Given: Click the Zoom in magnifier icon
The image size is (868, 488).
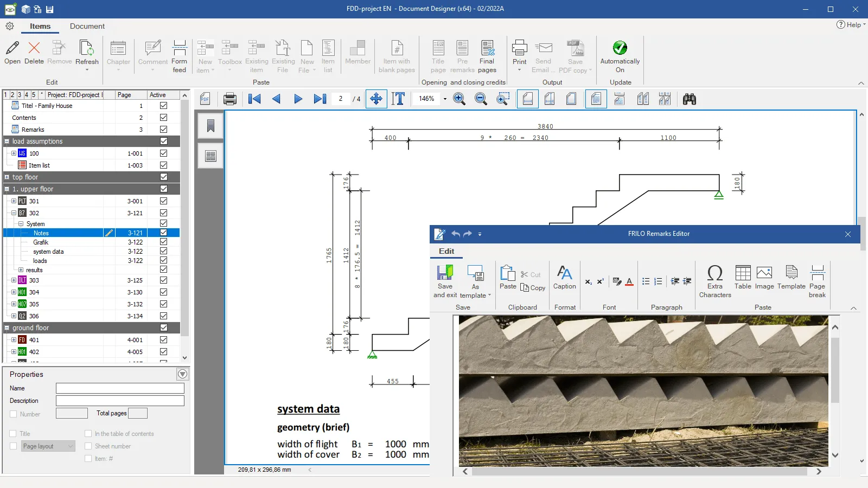Looking at the screenshot, I should click(459, 99).
